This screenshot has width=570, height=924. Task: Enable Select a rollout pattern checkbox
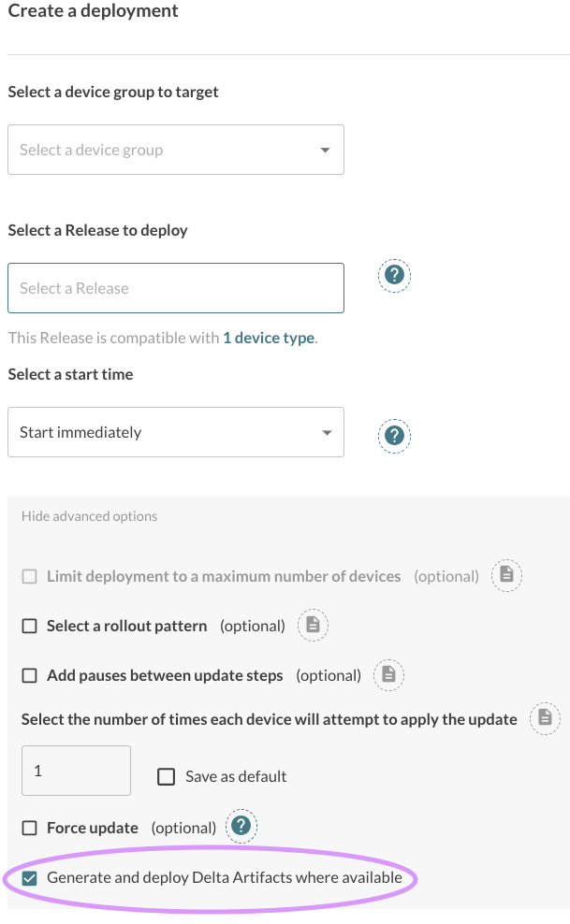[30, 627]
